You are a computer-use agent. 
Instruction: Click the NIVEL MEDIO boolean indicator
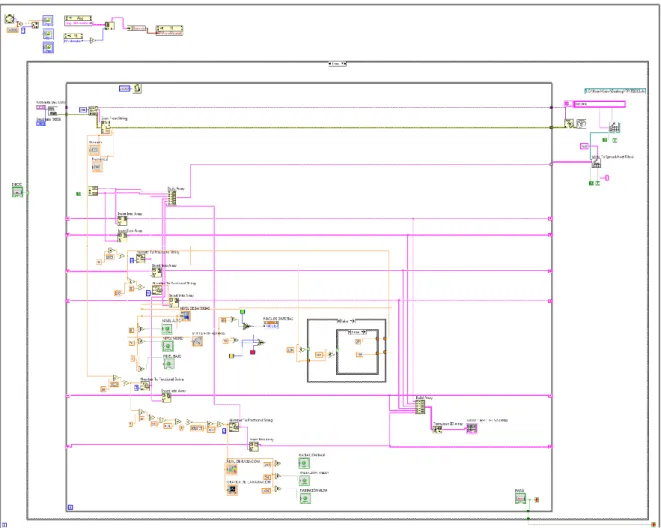coord(167,346)
